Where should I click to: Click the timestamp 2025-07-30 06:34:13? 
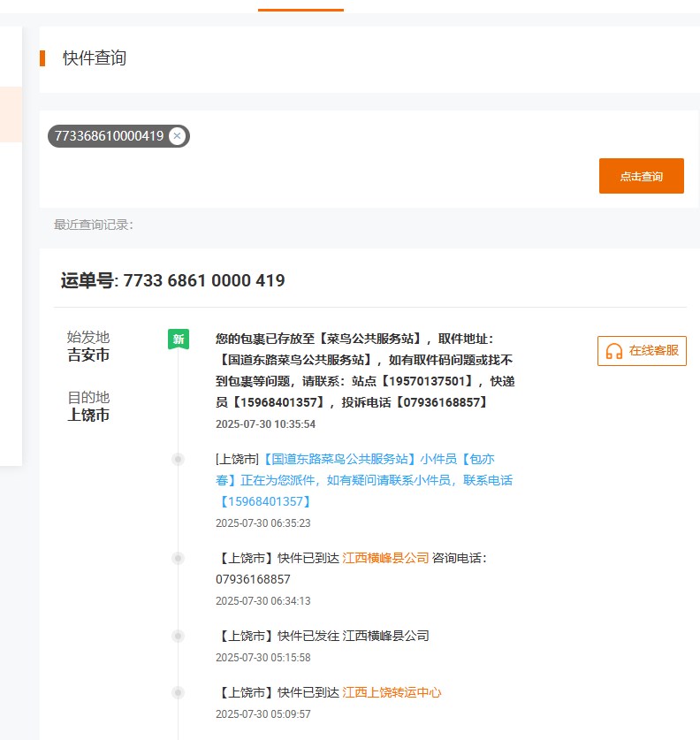click(263, 601)
